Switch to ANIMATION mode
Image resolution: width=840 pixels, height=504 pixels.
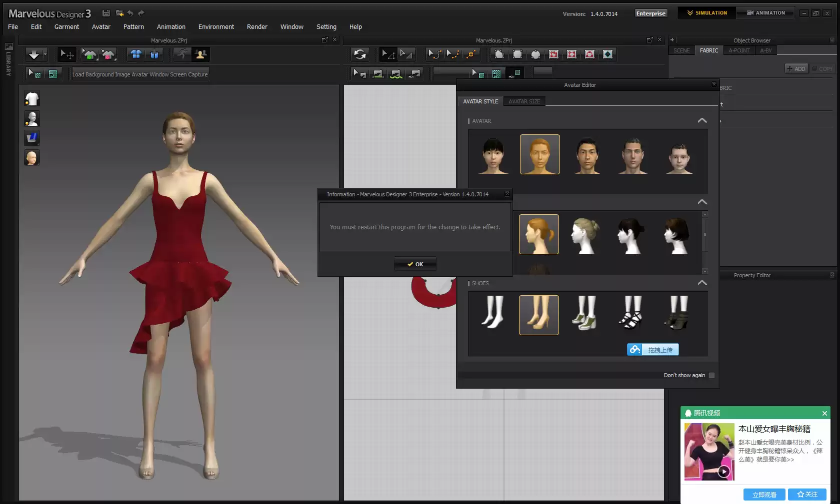[765, 13]
